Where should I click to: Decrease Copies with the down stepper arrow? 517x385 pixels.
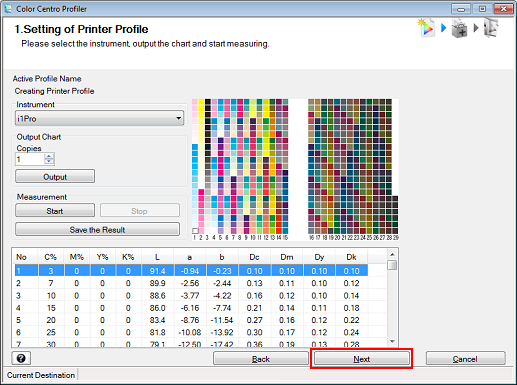(49, 162)
